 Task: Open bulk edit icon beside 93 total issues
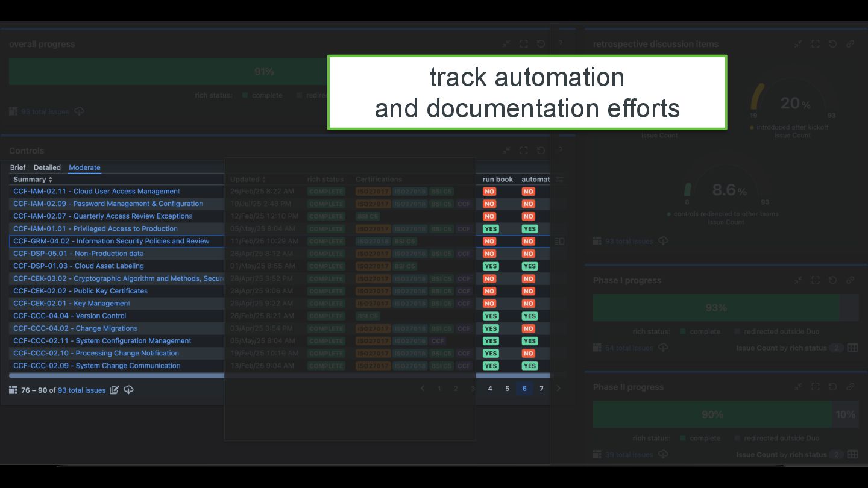pos(114,390)
